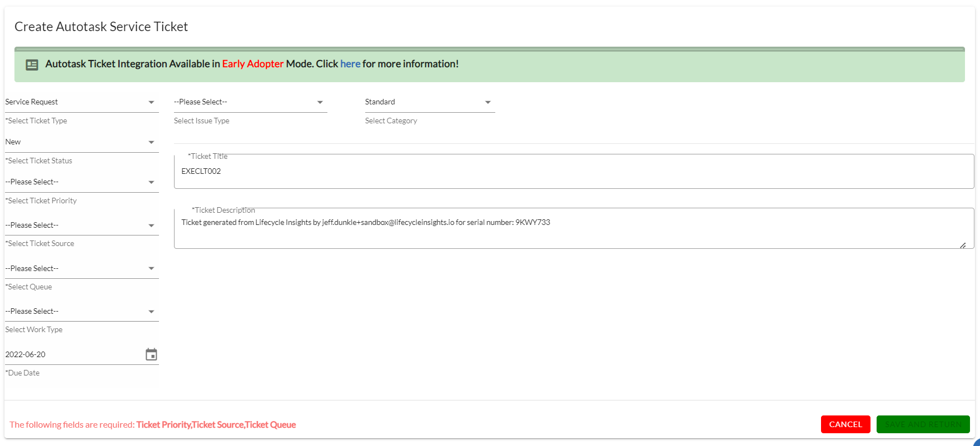Click the '*Due Date' label

pos(22,373)
